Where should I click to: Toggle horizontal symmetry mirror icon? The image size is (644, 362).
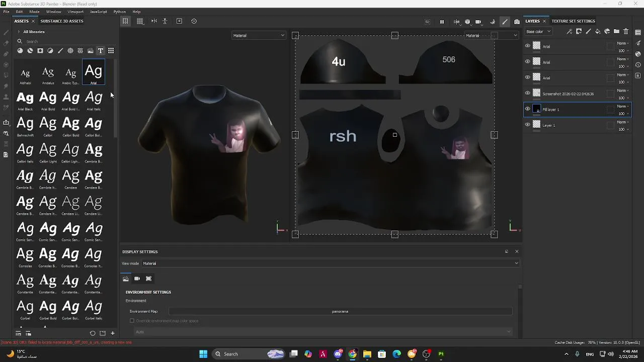pos(154,21)
